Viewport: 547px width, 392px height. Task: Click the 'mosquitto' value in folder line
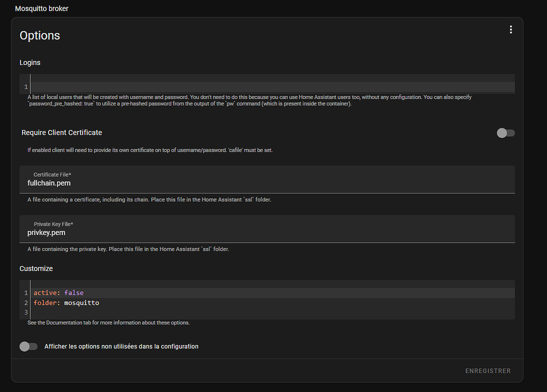[81, 303]
